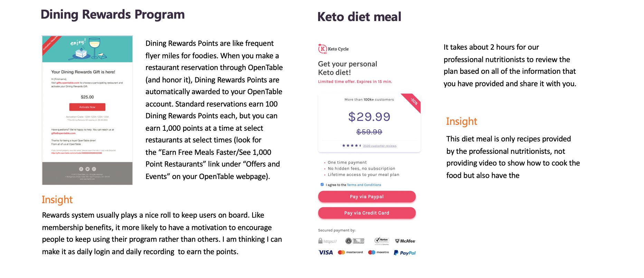644x278 pixels.
Task: Open the Dining Rewards email thumbnail
Action: point(87,110)
